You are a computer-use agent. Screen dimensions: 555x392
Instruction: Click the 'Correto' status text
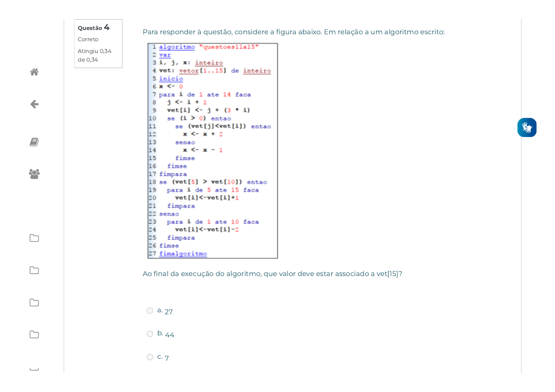[x=88, y=39]
